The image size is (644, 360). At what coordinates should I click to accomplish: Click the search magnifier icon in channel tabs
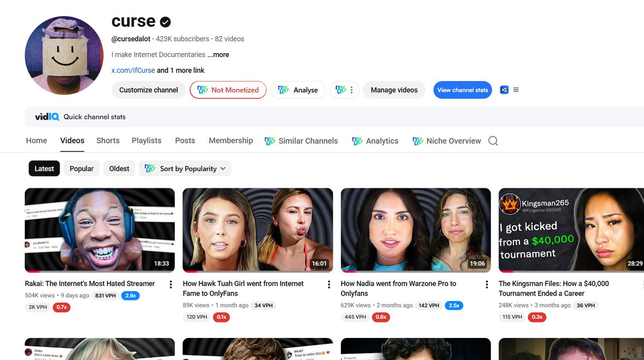pos(493,141)
